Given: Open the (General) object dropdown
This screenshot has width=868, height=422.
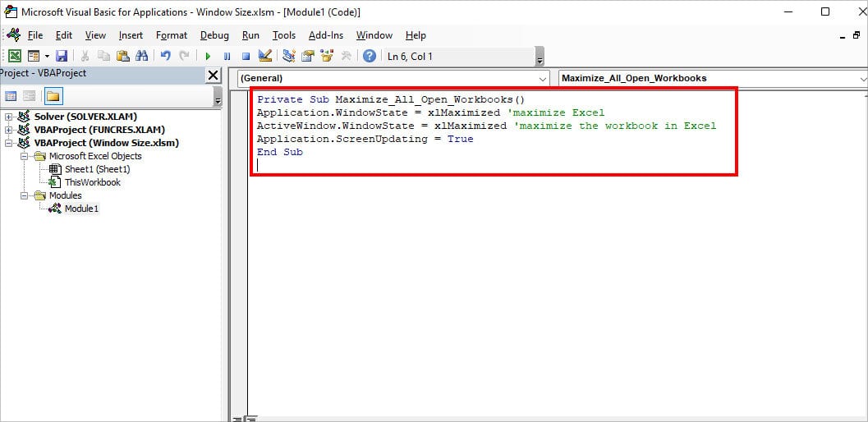Looking at the screenshot, I should [543, 78].
